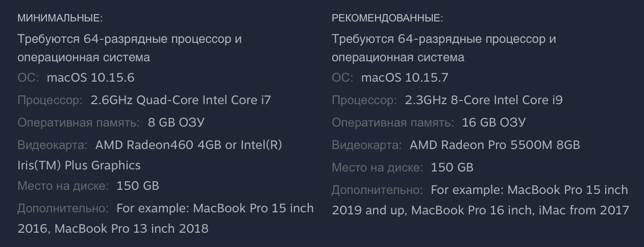The width and height of the screenshot is (644, 247).
Task: Click the 2.3GHz 8-Core Intel Core i9 text
Action: point(484,100)
